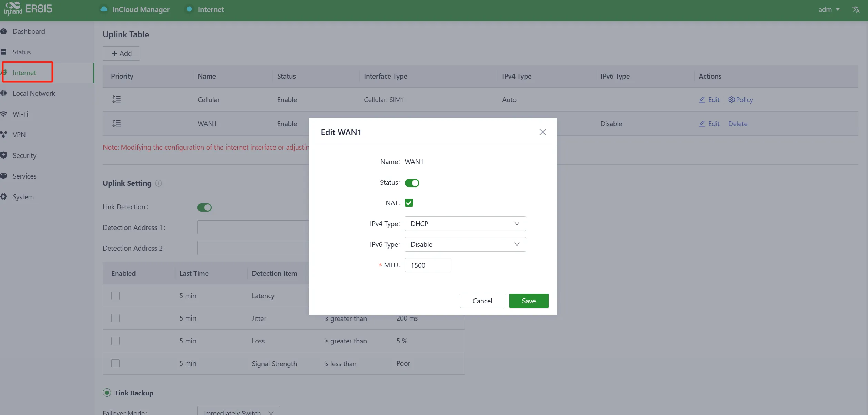
Task: Toggle the WAN1 Status switch
Action: 412,183
